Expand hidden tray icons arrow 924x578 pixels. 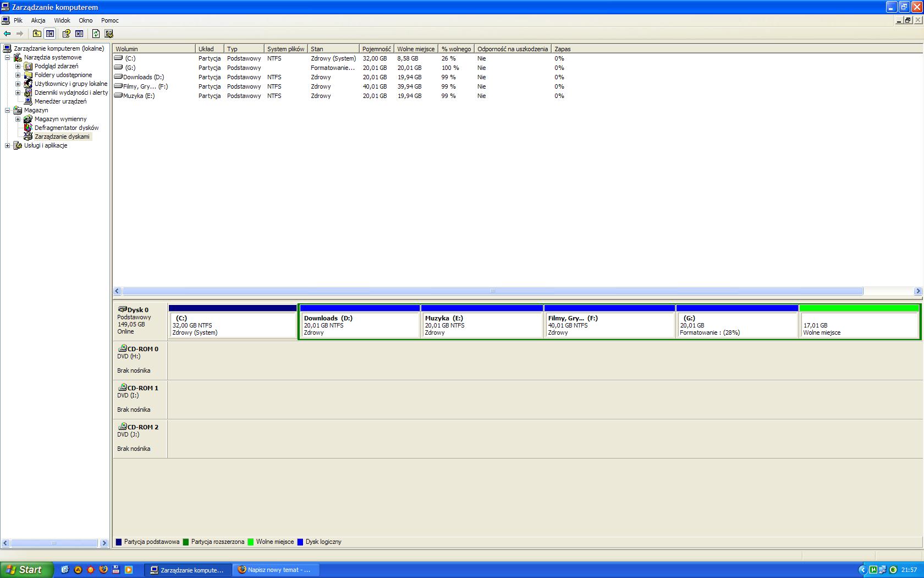pyautogui.click(x=862, y=570)
